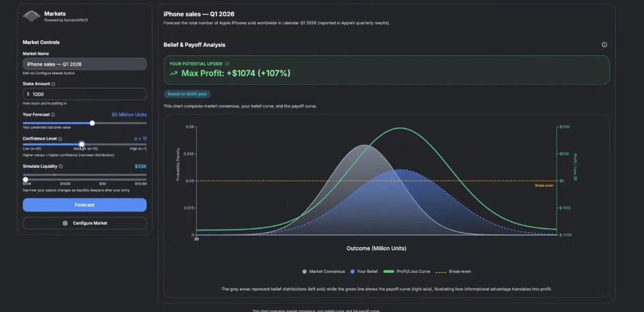Click the dollar sign in the stake field
The image size is (644, 312).
coord(28,94)
